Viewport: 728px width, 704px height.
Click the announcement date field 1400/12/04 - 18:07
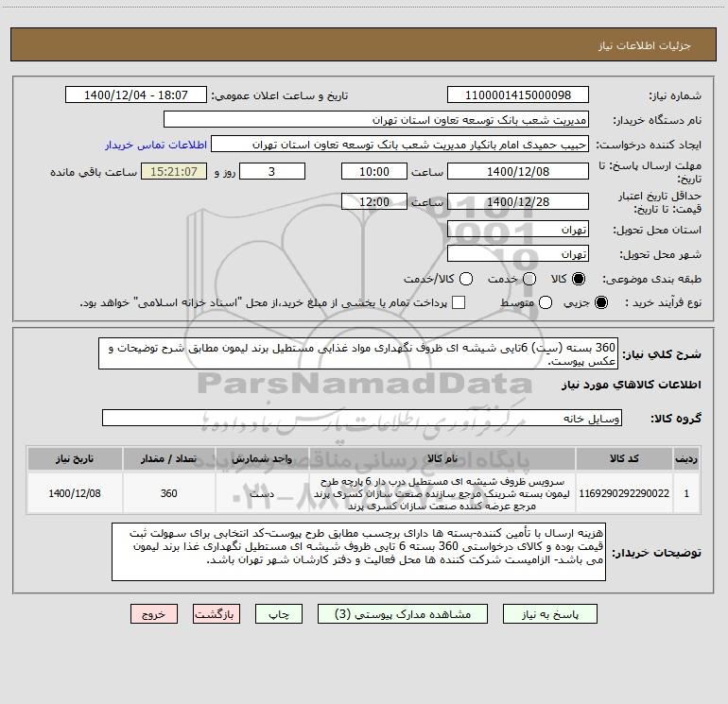pyautogui.click(x=136, y=95)
